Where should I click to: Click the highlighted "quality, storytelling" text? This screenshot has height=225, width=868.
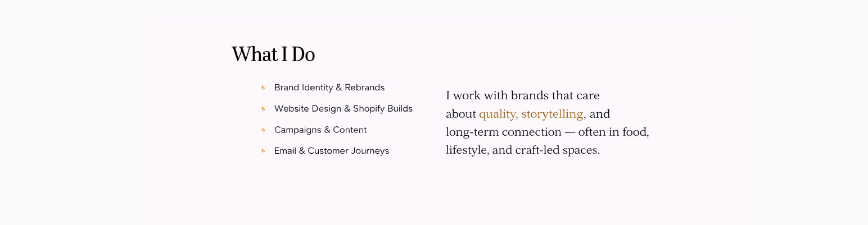(x=531, y=114)
